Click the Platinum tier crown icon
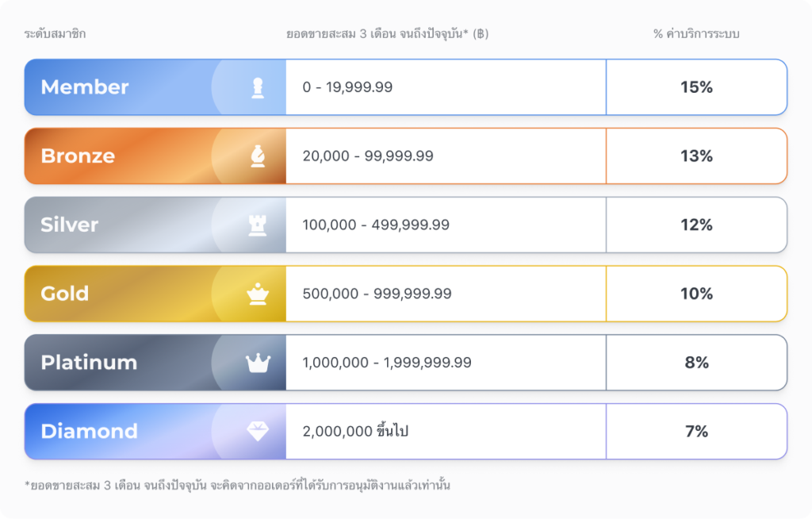This screenshot has height=519, width=812. point(258,363)
